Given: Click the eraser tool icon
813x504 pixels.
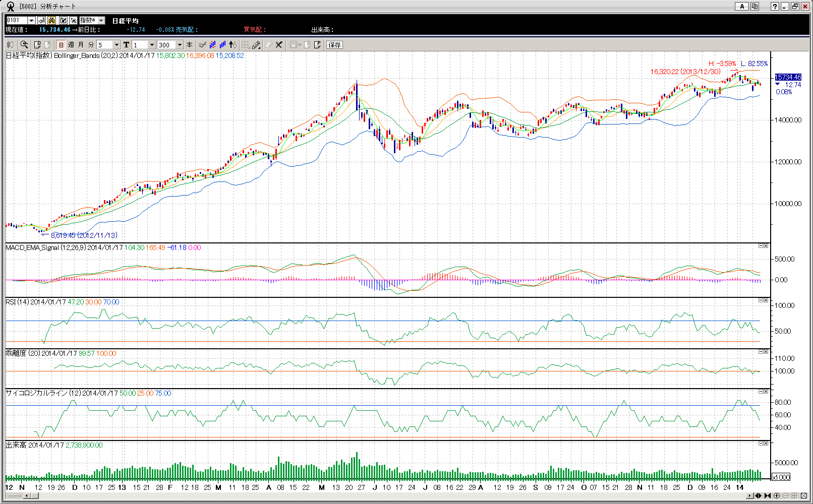Looking at the screenshot, I should pos(268,45).
